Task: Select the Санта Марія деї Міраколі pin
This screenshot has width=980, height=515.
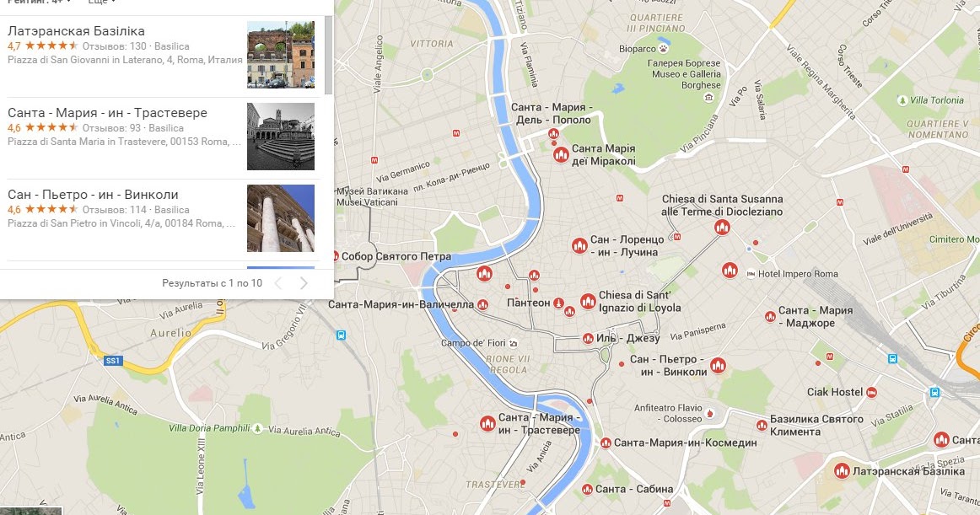Action: pos(561,154)
